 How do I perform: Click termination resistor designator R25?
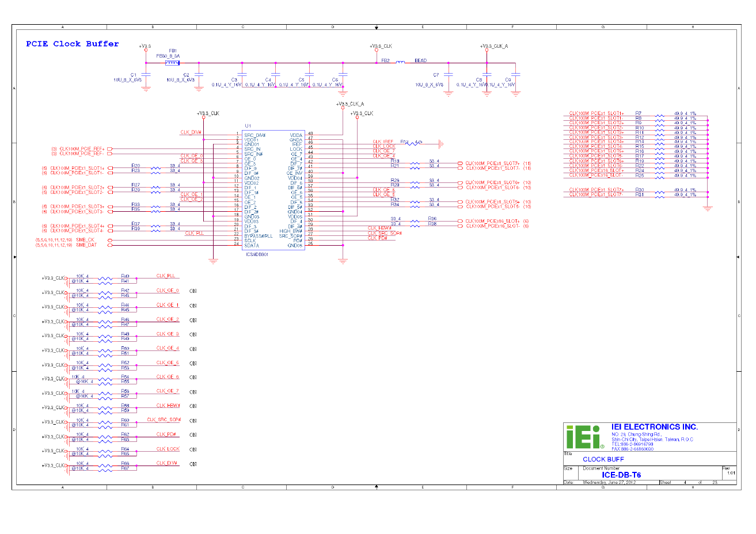[x=640, y=176]
